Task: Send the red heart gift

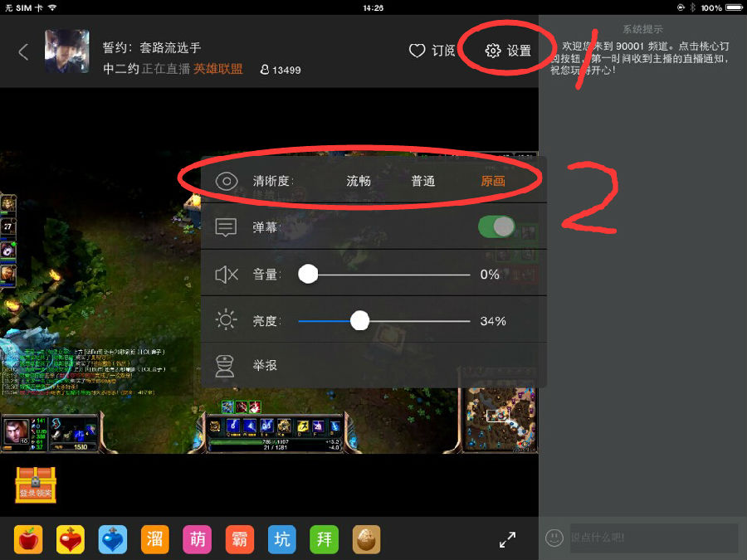Action: click(71, 539)
